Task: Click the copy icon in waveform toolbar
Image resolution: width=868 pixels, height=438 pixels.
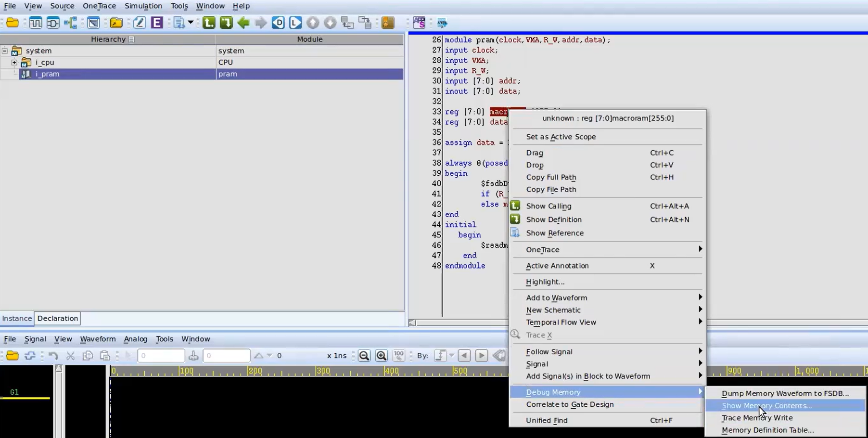Action: [x=88, y=356]
